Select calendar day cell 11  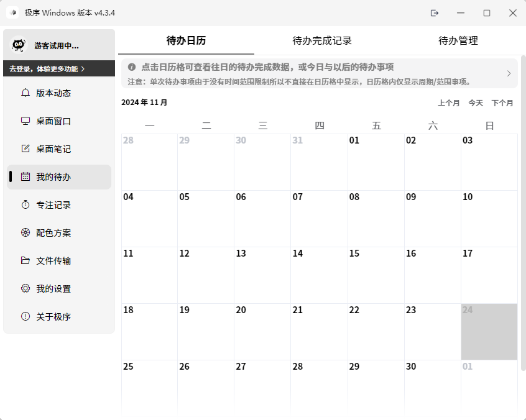(149, 275)
